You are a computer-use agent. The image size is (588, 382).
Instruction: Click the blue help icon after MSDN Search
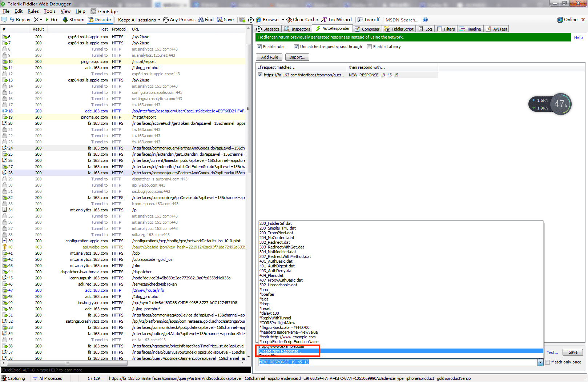click(425, 20)
